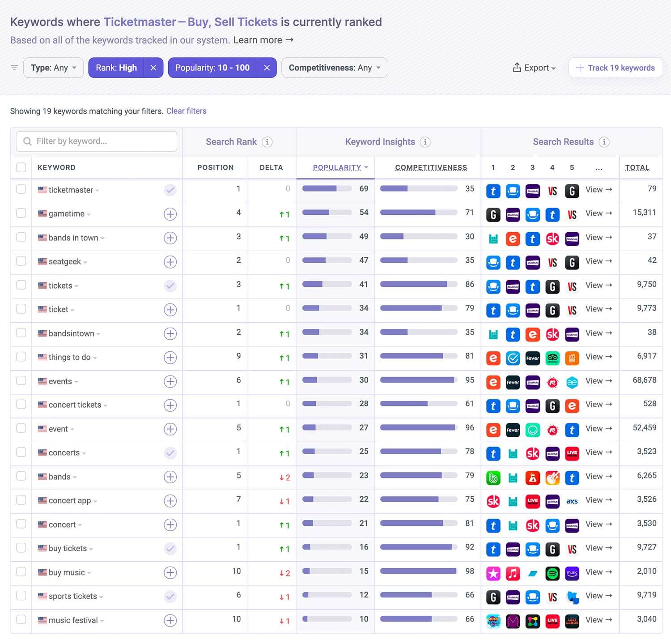
Task: Check the bands in town row checkbox
Action: pyautogui.click(x=21, y=237)
